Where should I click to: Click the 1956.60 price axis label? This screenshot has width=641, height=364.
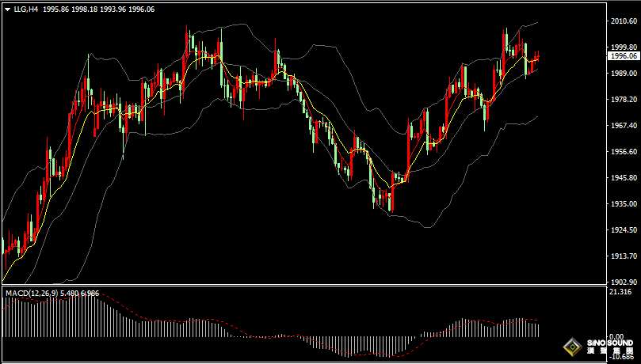[621, 151]
